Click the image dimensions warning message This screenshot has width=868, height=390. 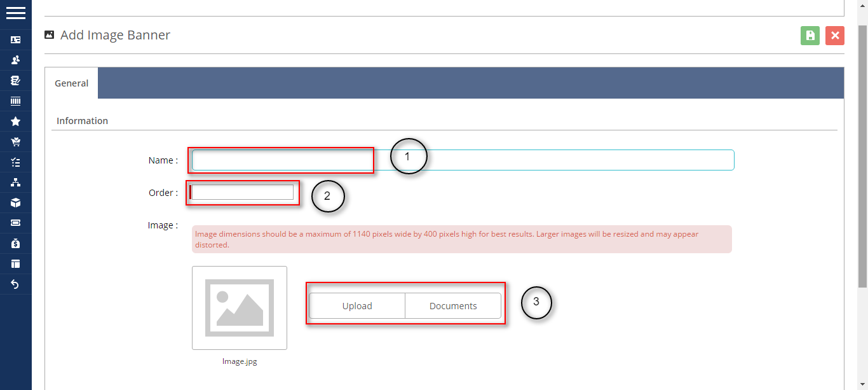[x=462, y=239]
